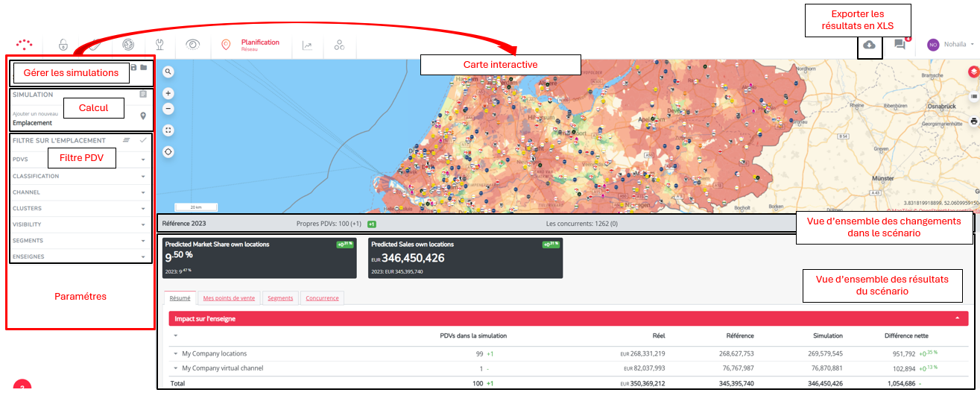Switch to the Résumé tab
This screenshot has height=416, width=980.
180,298
